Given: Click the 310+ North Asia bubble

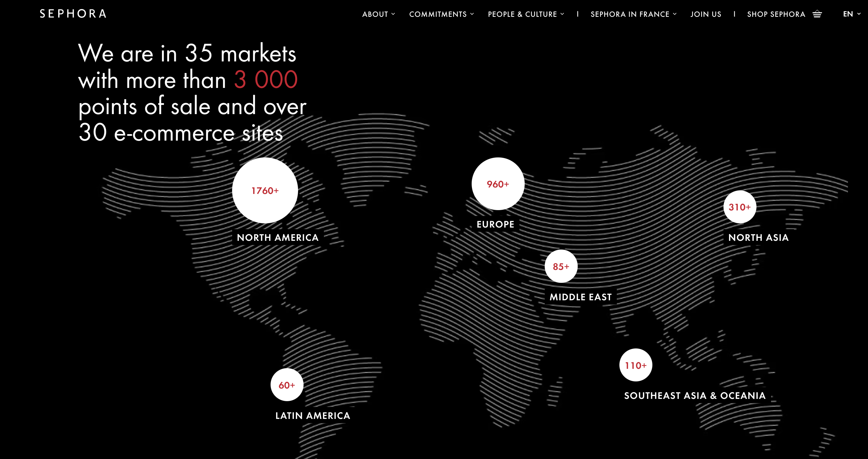Looking at the screenshot, I should point(740,207).
